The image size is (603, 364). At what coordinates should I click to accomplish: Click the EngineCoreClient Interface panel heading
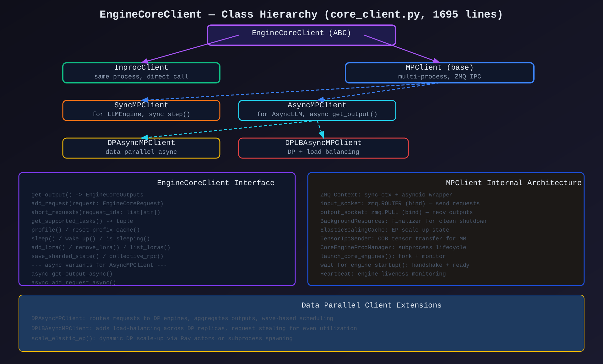pyautogui.click(x=215, y=183)
